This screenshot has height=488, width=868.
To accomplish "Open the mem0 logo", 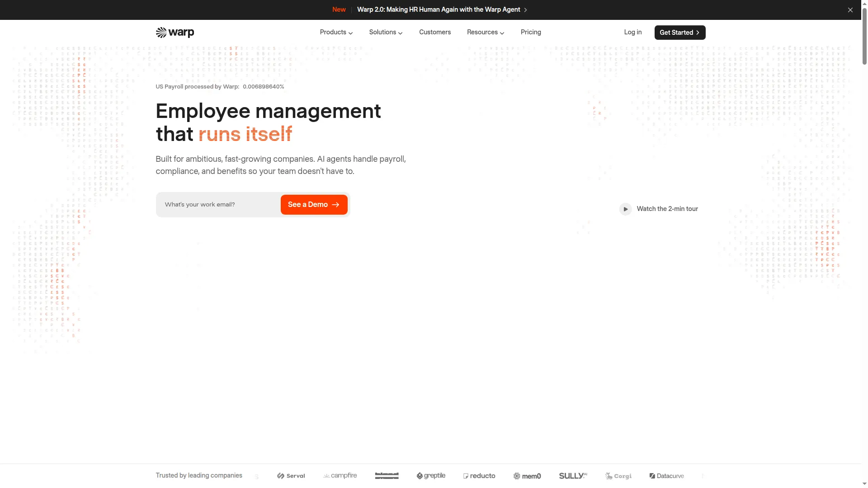I will 527,476.
